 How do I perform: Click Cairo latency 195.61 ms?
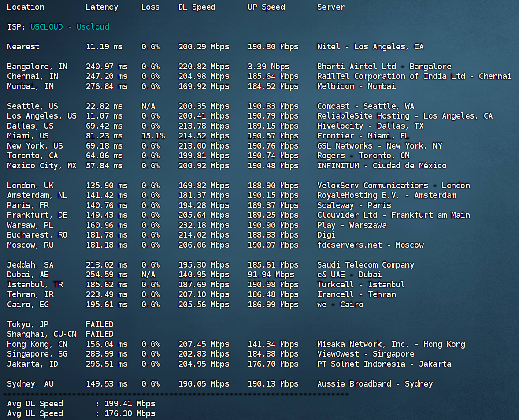107,305
